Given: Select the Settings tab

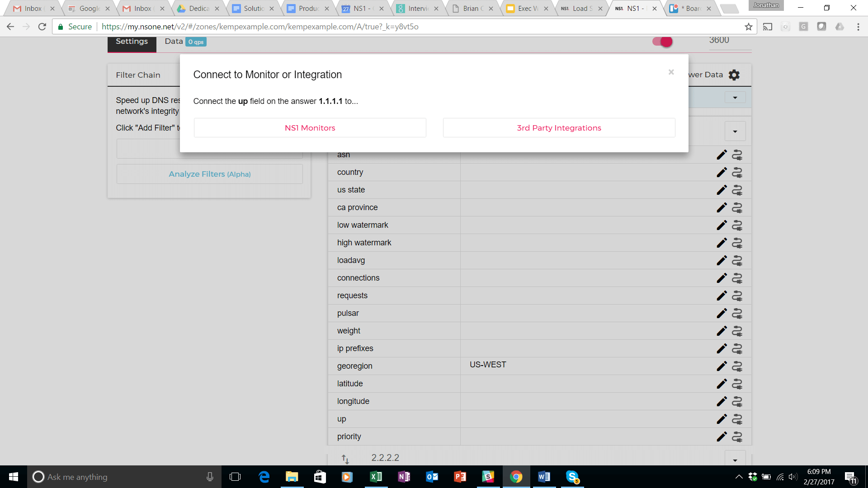Looking at the screenshot, I should point(132,42).
